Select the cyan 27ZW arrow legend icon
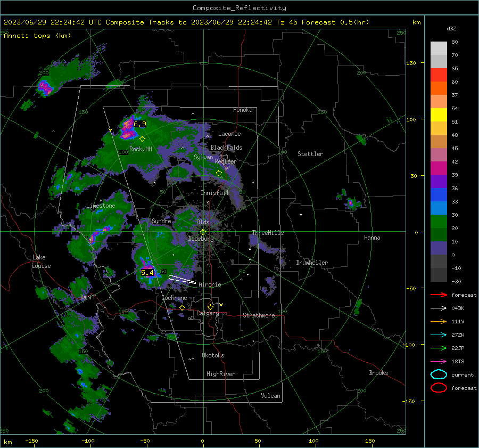 click(439, 335)
